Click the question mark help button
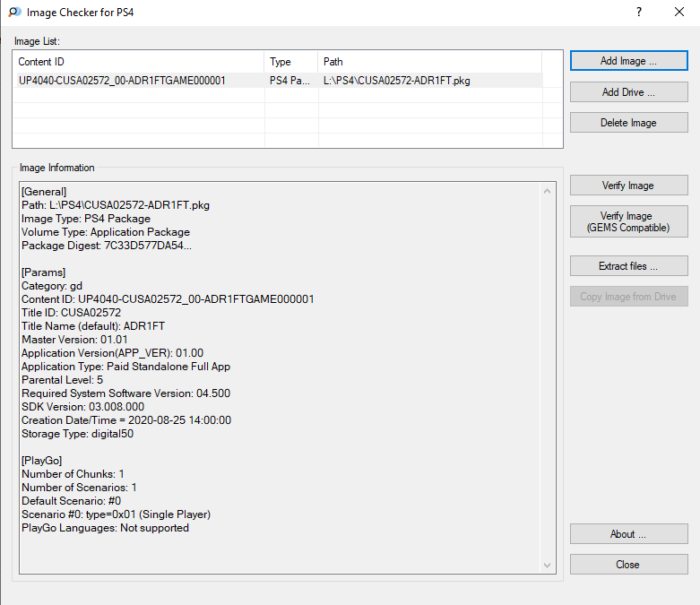The image size is (700, 605). [638, 13]
